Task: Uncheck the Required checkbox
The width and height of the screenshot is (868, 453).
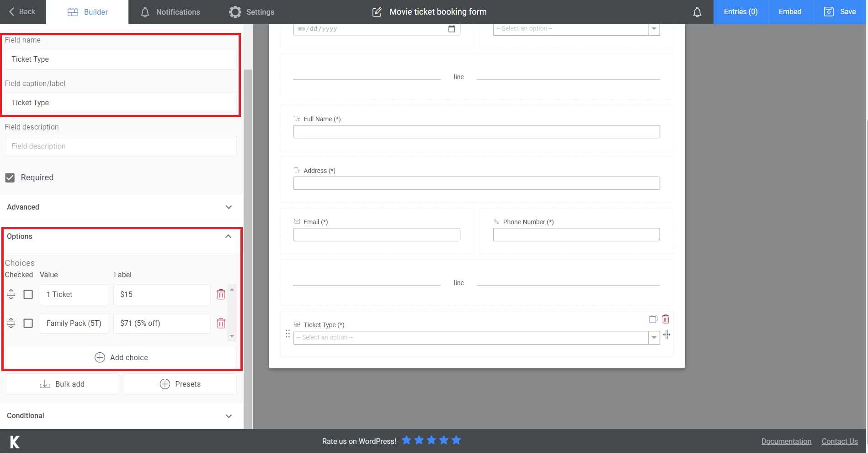Action: pos(10,178)
